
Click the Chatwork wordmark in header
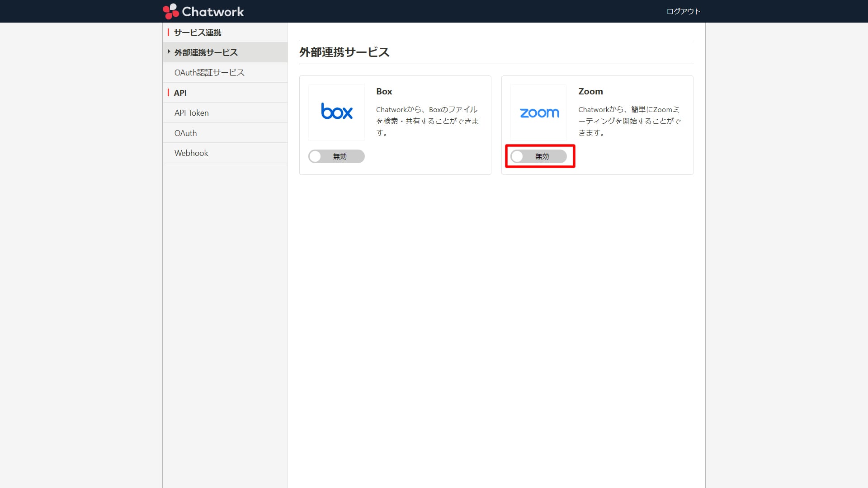click(213, 11)
